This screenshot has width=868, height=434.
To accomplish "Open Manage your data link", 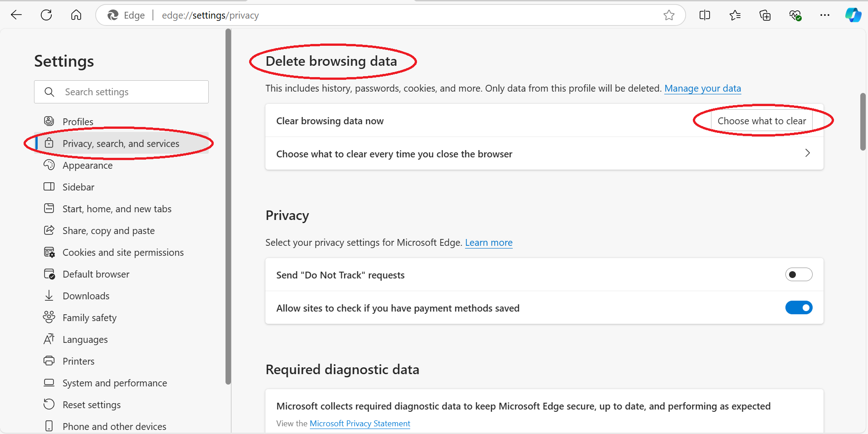I will pos(703,88).
